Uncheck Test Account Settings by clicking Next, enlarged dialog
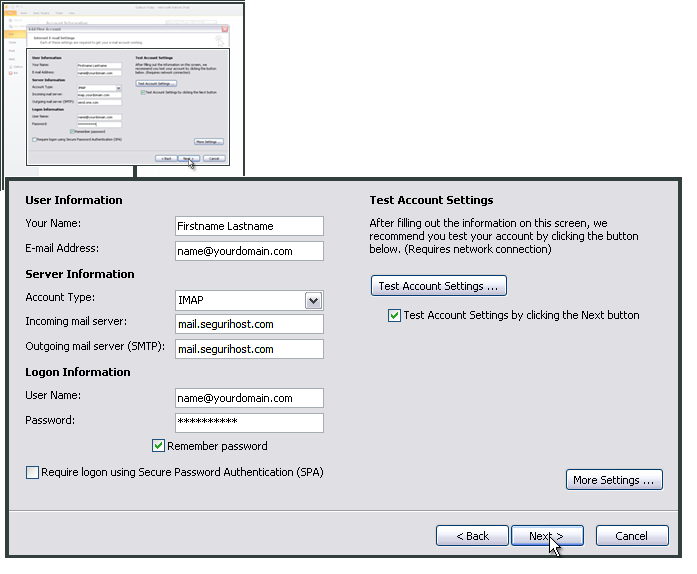The height and width of the screenshot is (574, 697). point(394,315)
